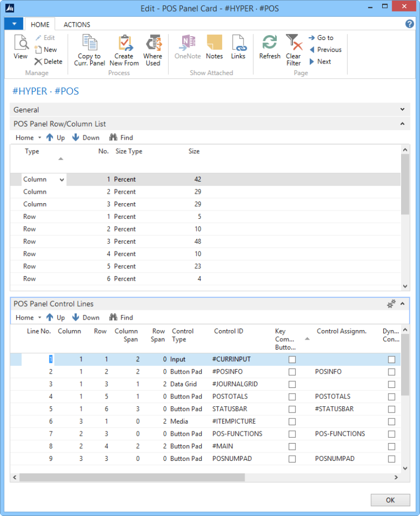
Task: Go to the Next record
Action: (320, 61)
